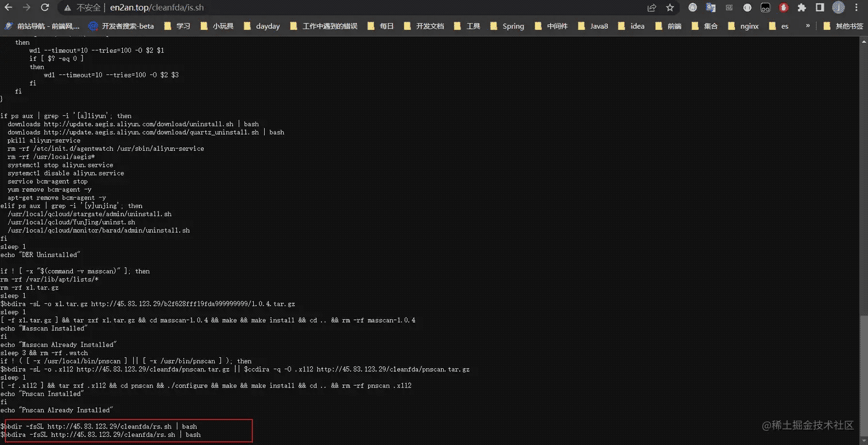This screenshot has height=445, width=868.
Task: Click the "$bbdir -fsSL" rs.sh line
Action: [x=99, y=427]
